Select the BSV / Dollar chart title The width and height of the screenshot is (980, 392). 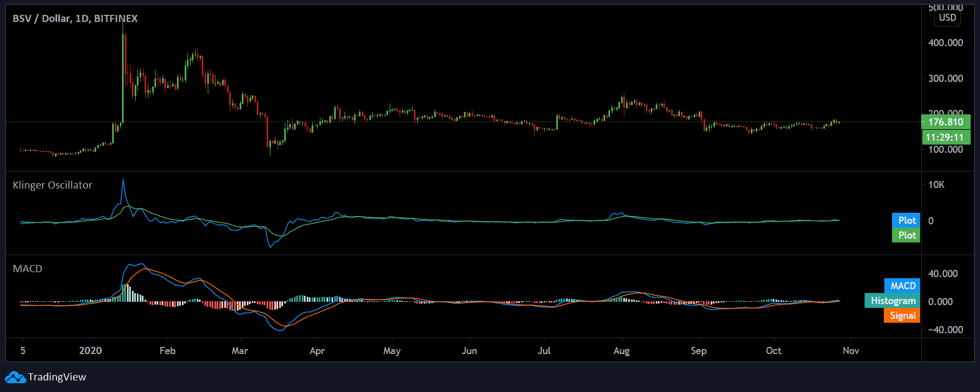click(75, 19)
